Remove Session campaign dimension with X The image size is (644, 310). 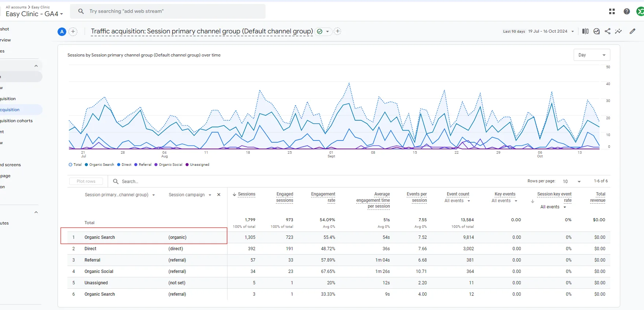click(219, 195)
